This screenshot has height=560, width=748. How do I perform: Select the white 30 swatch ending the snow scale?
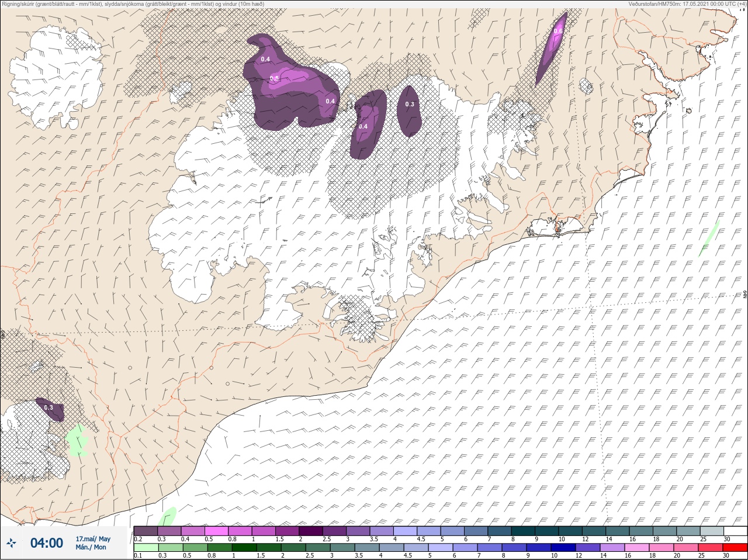[735, 531]
